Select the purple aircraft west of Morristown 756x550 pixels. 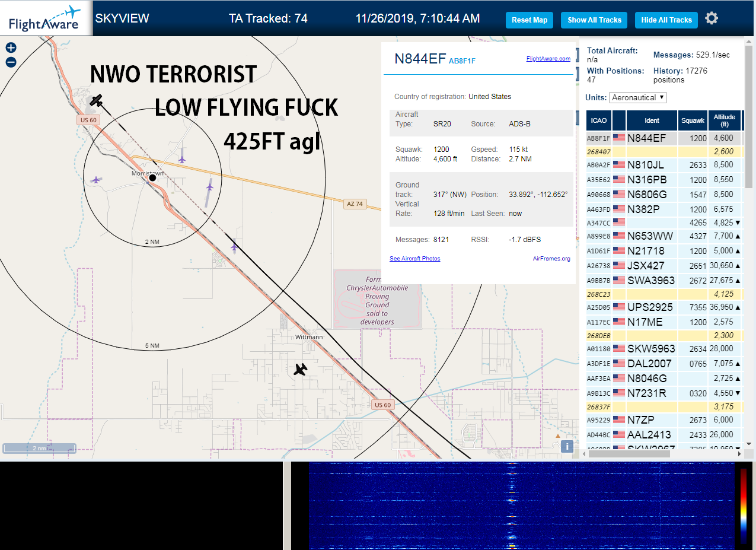point(96,179)
